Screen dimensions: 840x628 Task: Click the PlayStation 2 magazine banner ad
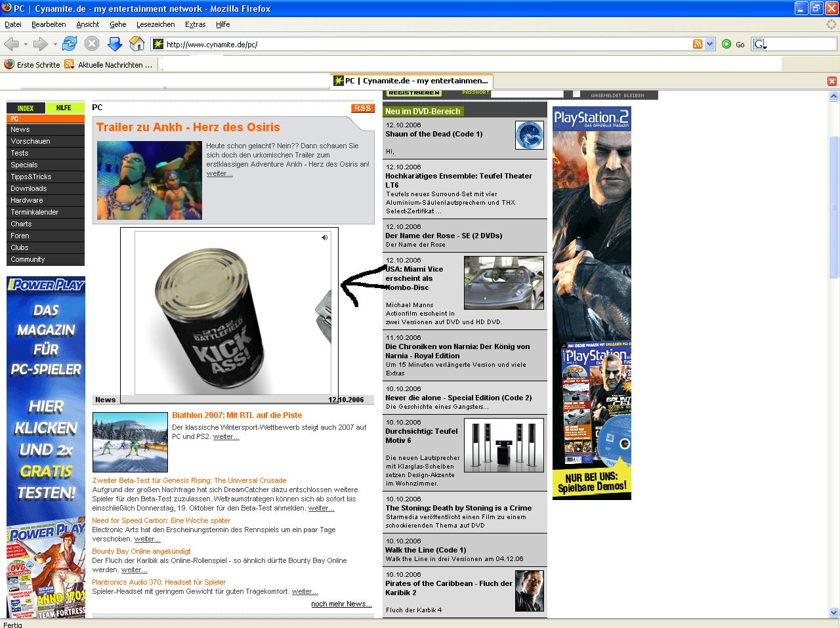592,303
